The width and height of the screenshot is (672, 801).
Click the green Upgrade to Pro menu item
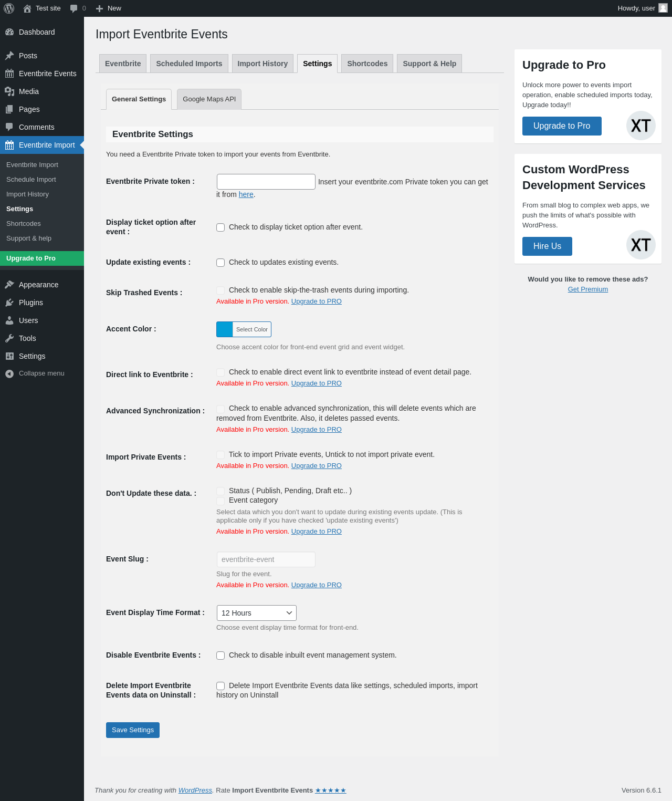click(42, 258)
